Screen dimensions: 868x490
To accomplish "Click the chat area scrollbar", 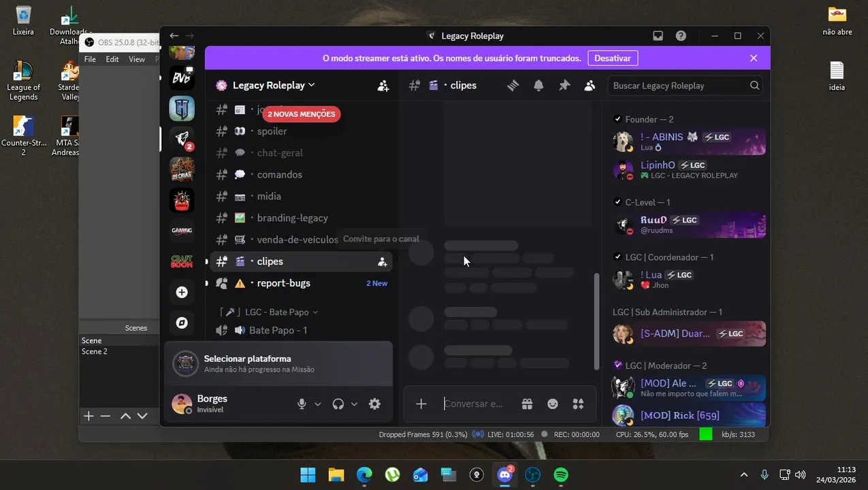I will pyautogui.click(x=597, y=321).
